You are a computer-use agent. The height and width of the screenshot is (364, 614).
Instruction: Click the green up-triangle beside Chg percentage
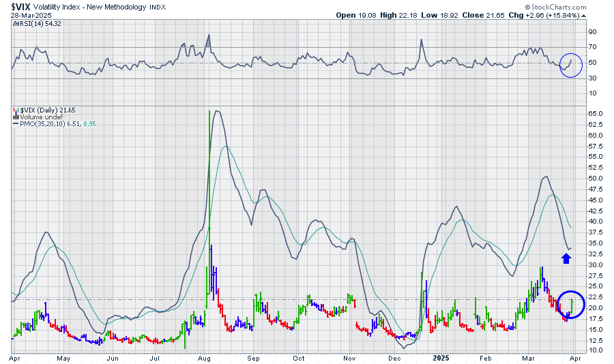pos(580,15)
